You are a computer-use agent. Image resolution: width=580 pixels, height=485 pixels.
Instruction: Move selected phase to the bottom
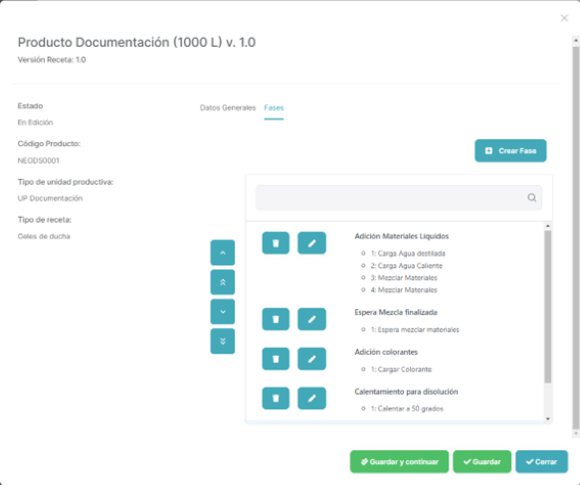223,341
